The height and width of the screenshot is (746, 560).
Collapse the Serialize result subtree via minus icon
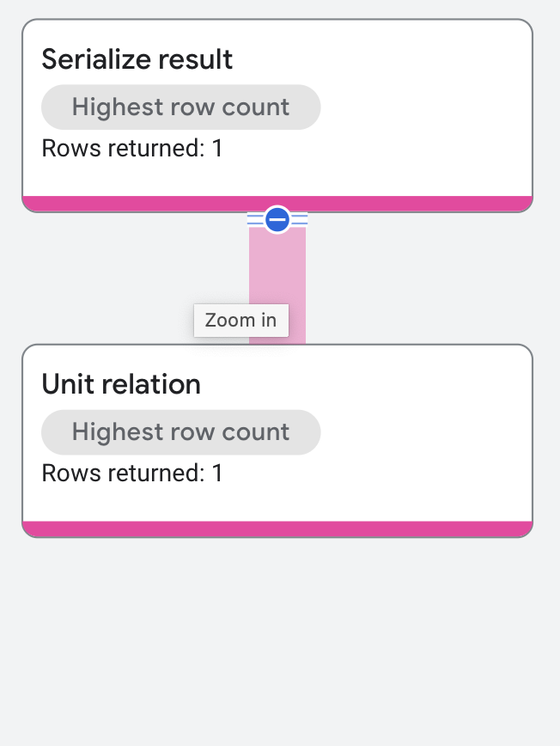(276, 220)
